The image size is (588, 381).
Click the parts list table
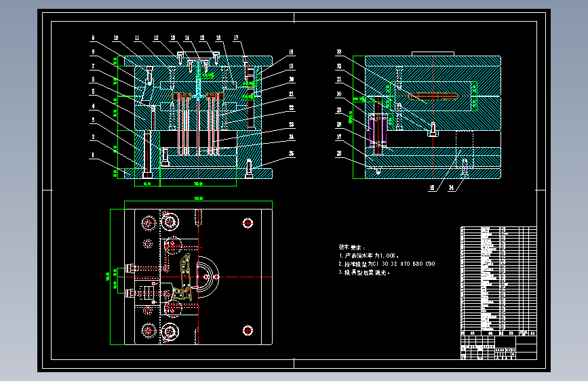coord(498,281)
